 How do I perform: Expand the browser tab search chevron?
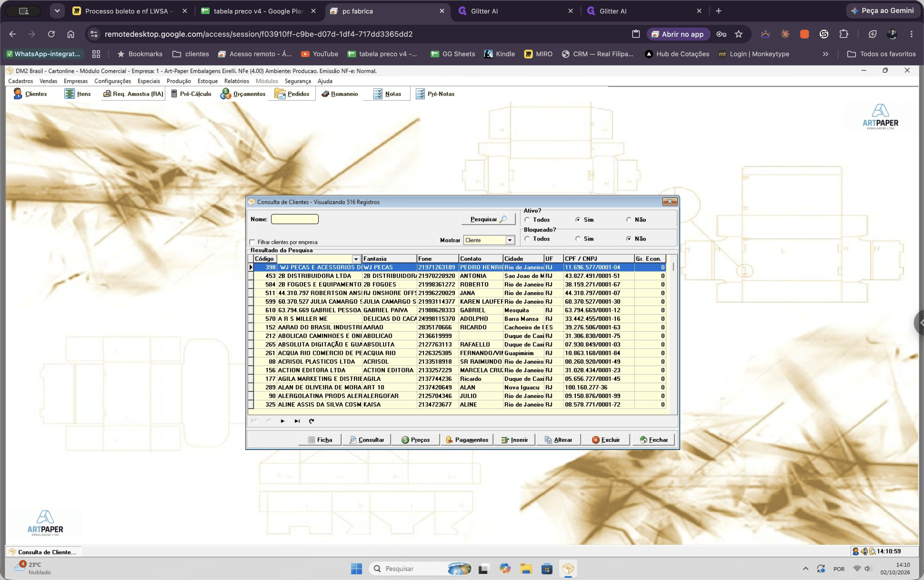[57, 11]
